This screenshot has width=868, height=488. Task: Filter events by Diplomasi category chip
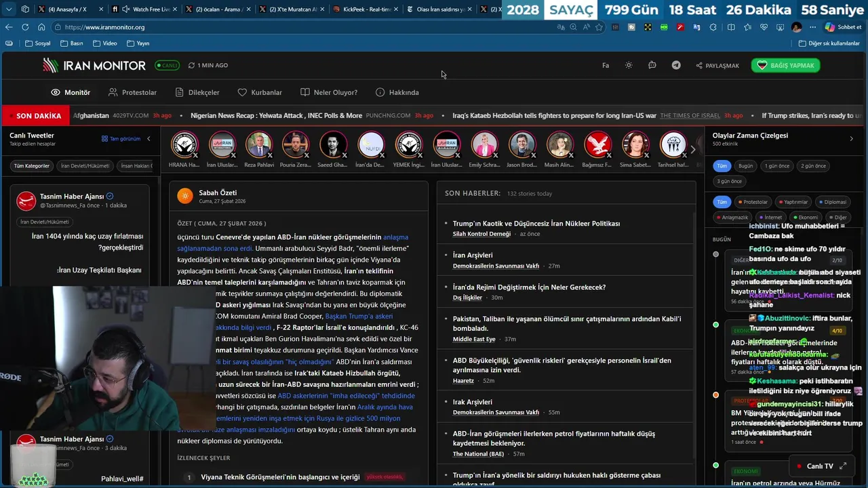point(833,202)
